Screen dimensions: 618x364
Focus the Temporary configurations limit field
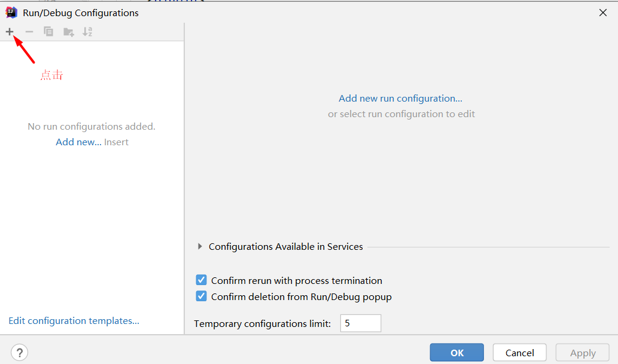click(360, 323)
